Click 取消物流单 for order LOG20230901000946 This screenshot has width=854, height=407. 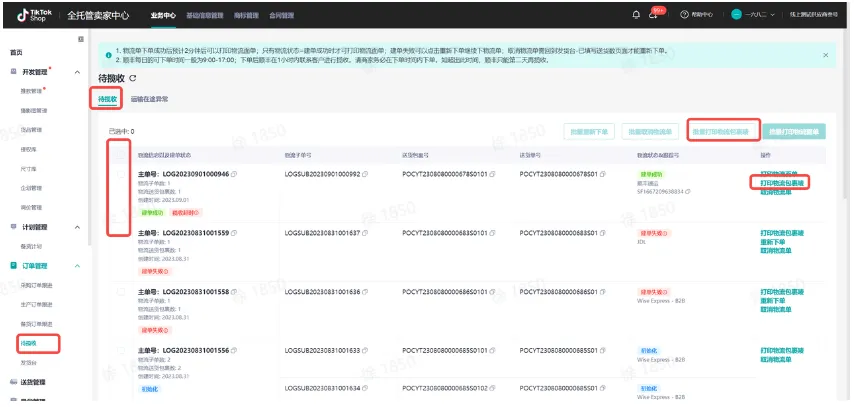click(776, 192)
